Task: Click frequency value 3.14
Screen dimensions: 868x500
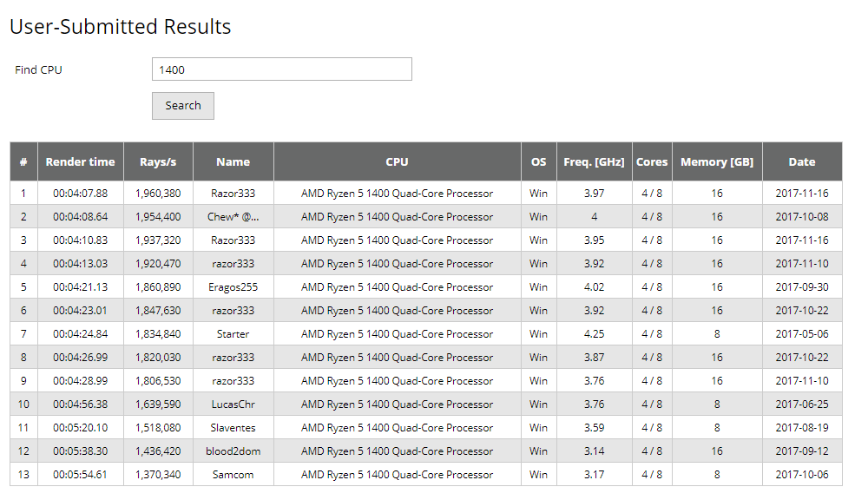Action: (x=594, y=451)
